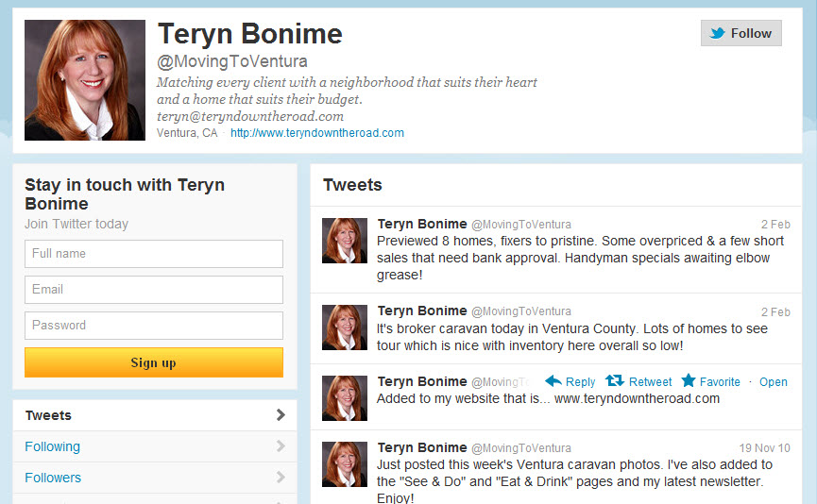
Task: Expand the Tweets sidebar chevron
Action: coord(281,415)
